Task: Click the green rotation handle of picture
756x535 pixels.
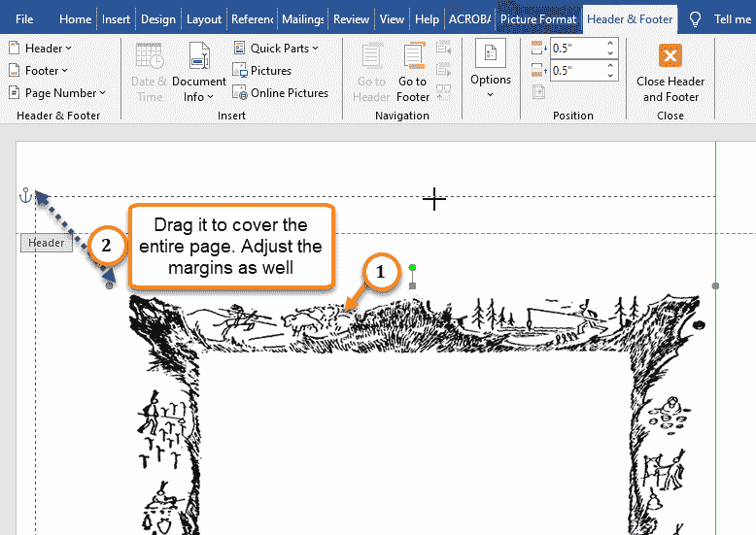Action: tap(412, 268)
